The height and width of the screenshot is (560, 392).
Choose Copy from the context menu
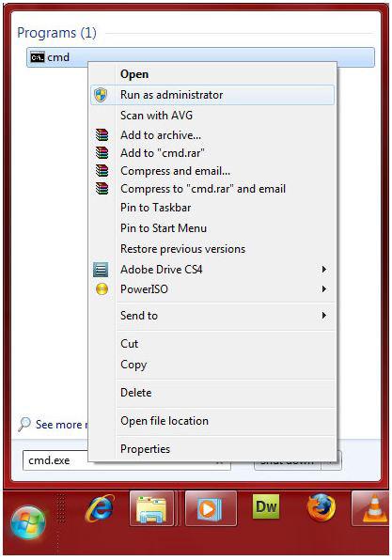pyautogui.click(x=212, y=365)
